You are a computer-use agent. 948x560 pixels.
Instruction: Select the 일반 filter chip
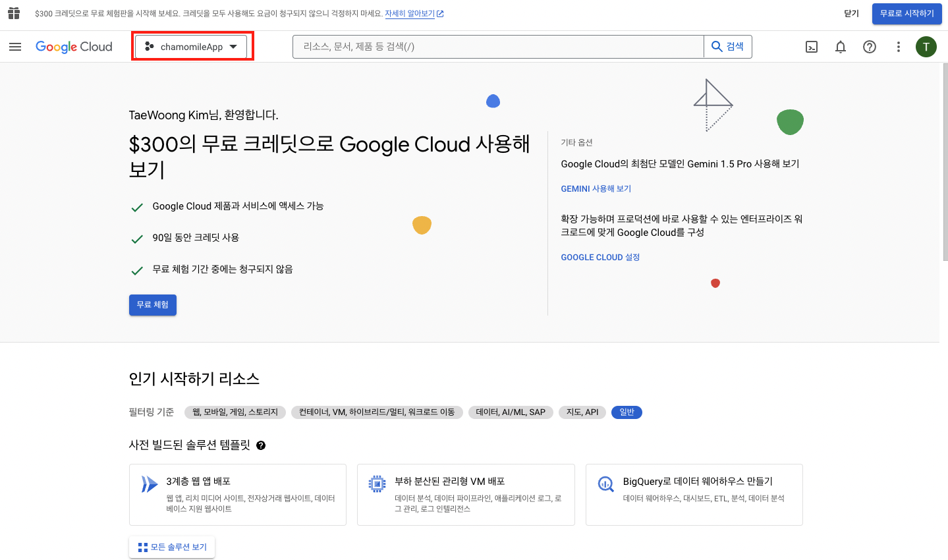627,412
